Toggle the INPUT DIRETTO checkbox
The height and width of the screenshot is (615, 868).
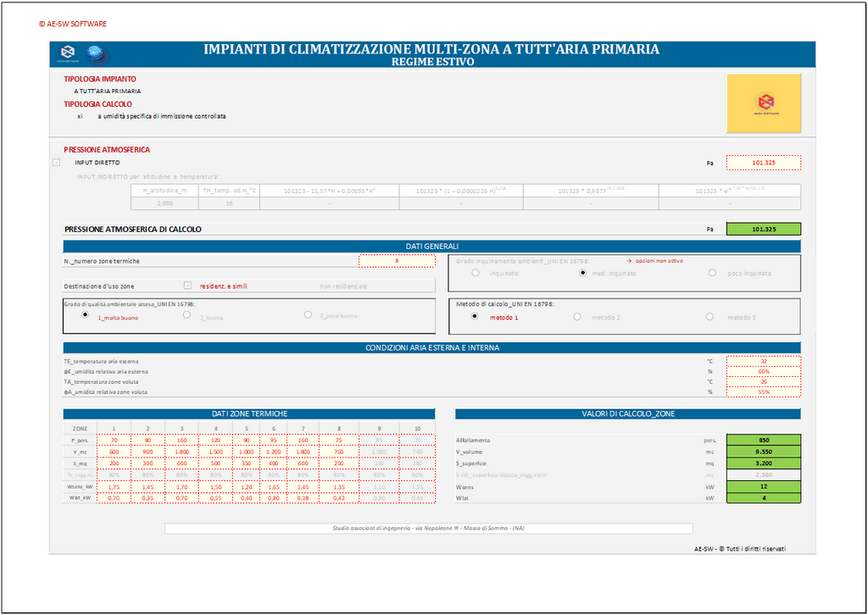56,162
